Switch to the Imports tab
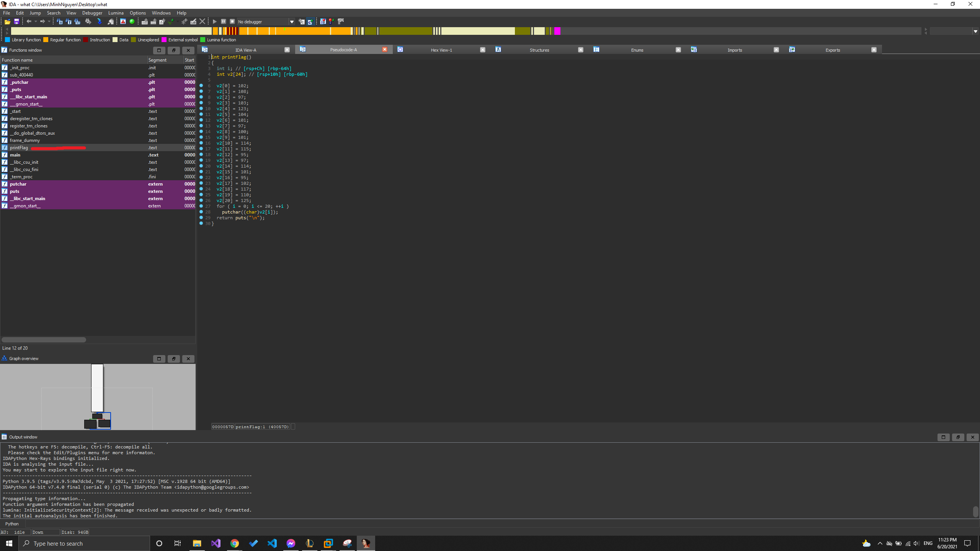This screenshot has height=551, width=980. (735, 50)
